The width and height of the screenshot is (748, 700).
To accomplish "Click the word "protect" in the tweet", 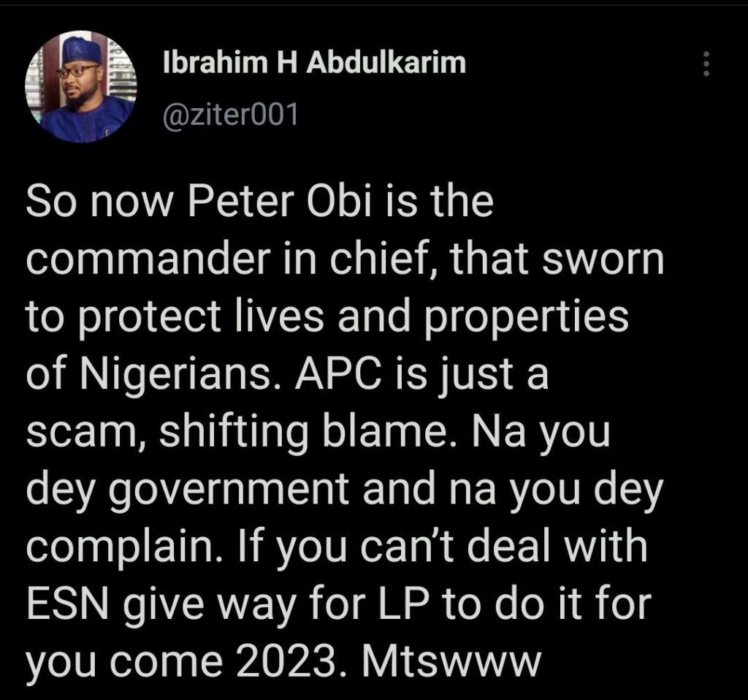I will (149, 319).
